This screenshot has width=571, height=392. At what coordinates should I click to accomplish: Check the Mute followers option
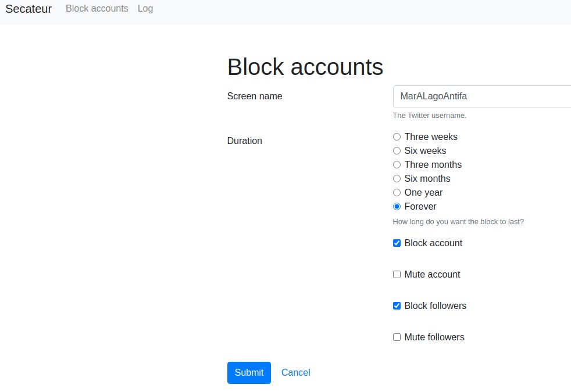(397, 337)
